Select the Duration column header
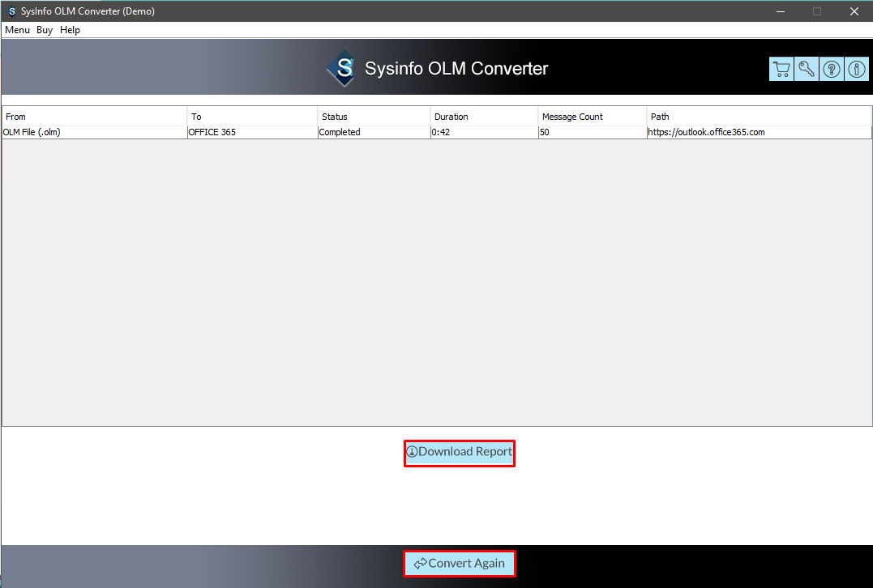The width and height of the screenshot is (873, 588). [x=484, y=117]
